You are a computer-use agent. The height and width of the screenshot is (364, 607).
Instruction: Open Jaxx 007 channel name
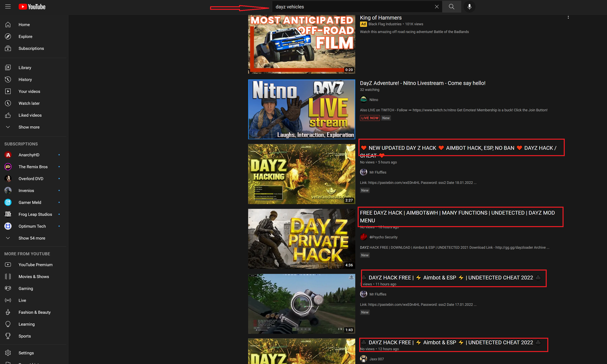[x=377, y=359]
